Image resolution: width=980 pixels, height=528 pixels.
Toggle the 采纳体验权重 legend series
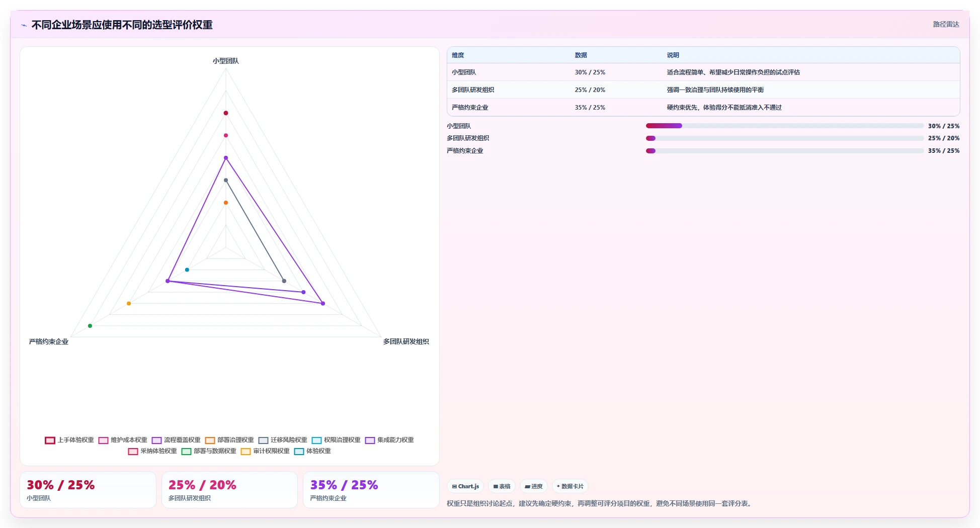point(152,451)
